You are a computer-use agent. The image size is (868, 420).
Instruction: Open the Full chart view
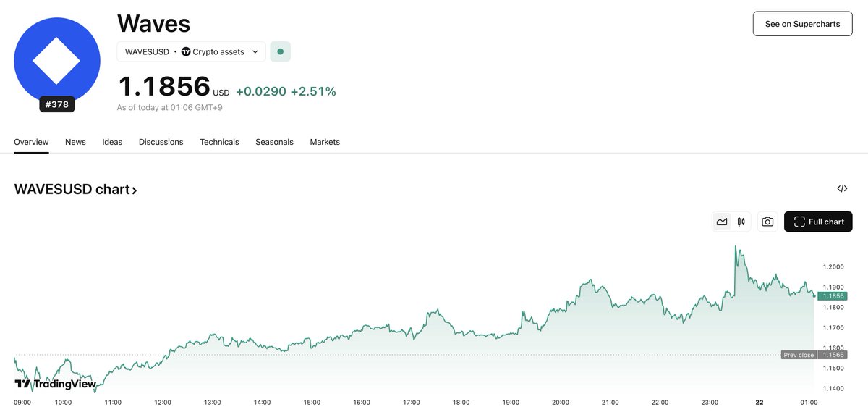pyautogui.click(x=818, y=222)
